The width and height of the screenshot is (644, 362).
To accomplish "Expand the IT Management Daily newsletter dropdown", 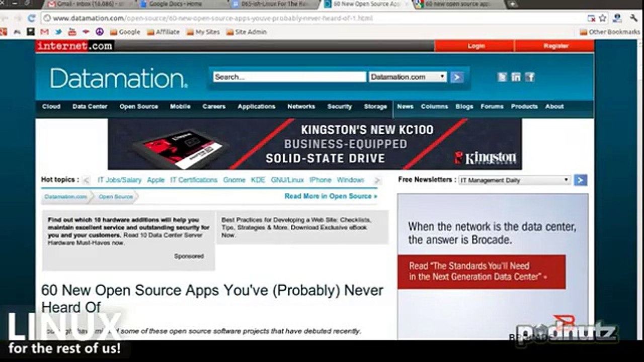I will point(514,180).
